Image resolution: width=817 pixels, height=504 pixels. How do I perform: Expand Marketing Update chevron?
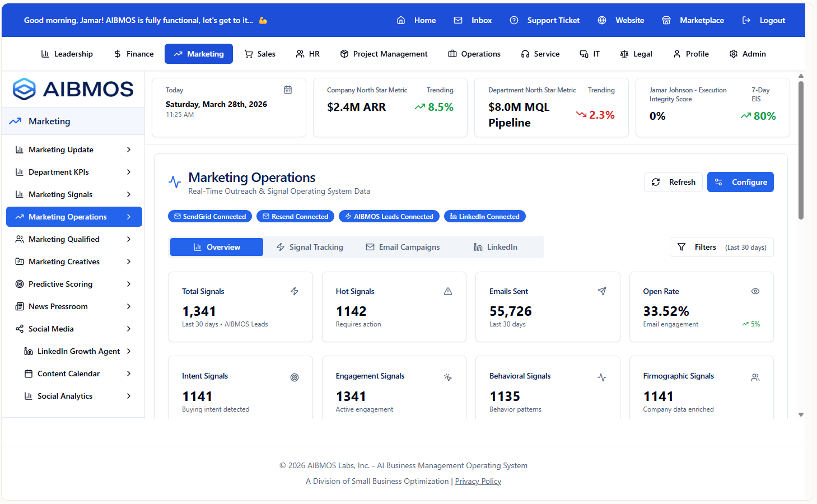coord(129,150)
